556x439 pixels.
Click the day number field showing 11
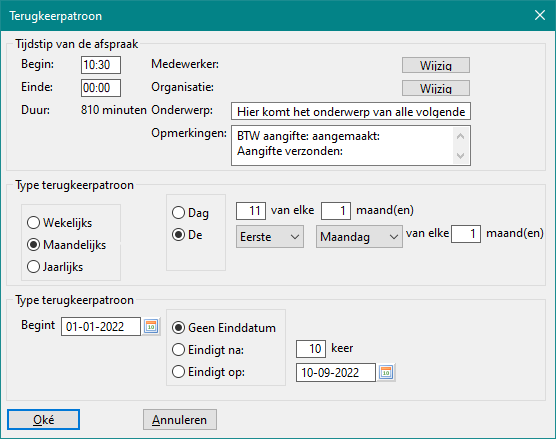[x=251, y=211]
